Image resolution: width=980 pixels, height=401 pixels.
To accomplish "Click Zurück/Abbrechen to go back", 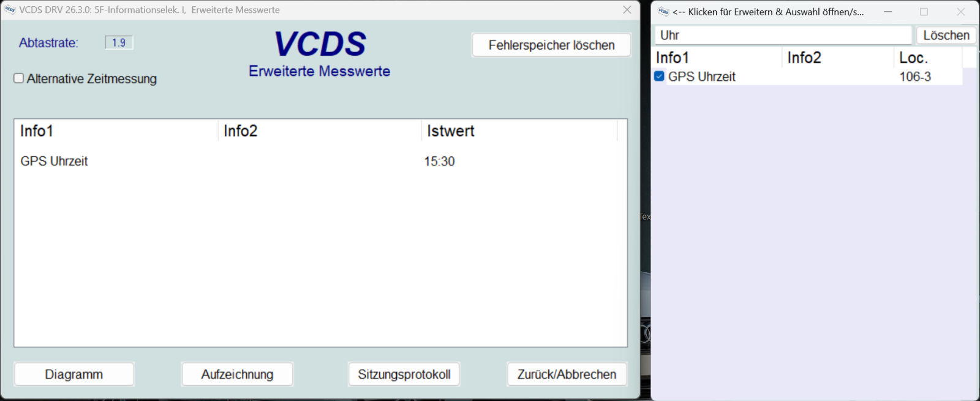I will point(567,374).
